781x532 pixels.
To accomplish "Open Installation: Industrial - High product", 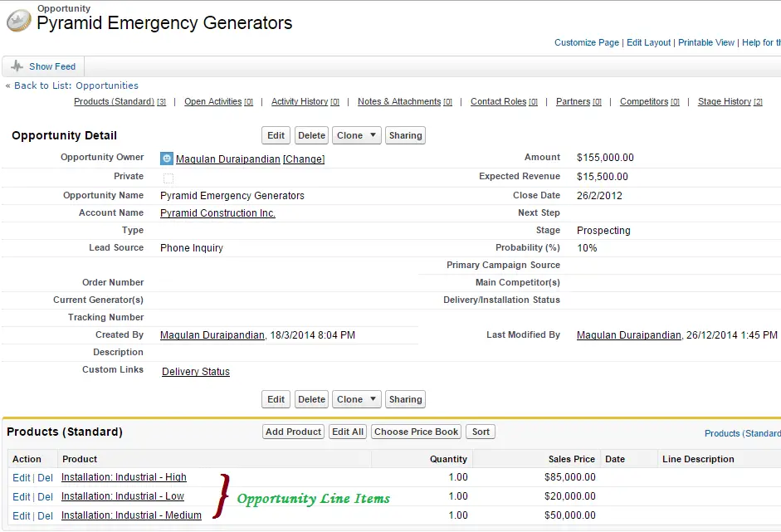I will click(x=124, y=477).
